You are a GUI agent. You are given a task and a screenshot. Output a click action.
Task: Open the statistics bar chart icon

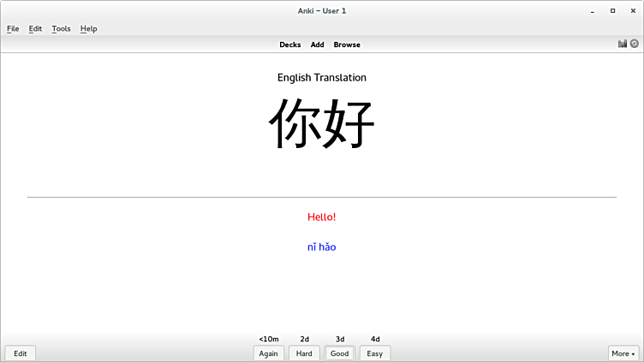pos(623,44)
